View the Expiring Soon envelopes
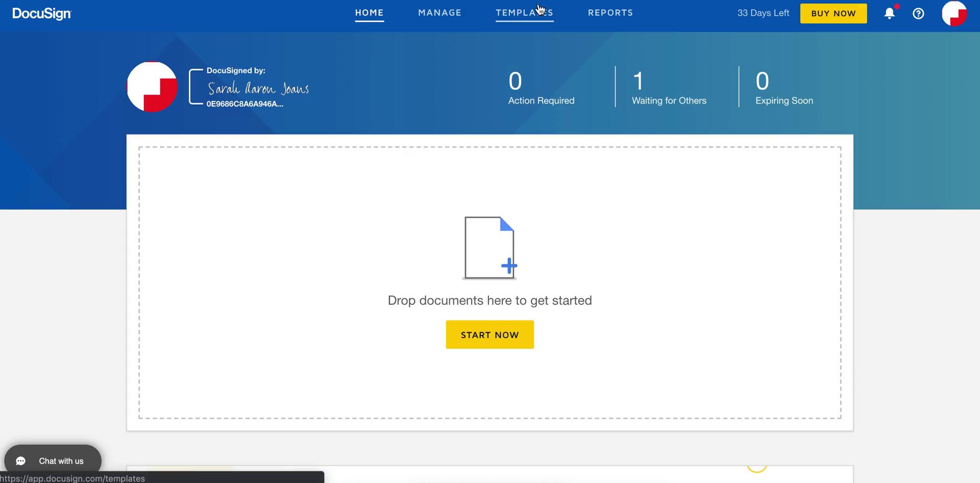This screenshot has width=980, height=483. click(785, 88)
